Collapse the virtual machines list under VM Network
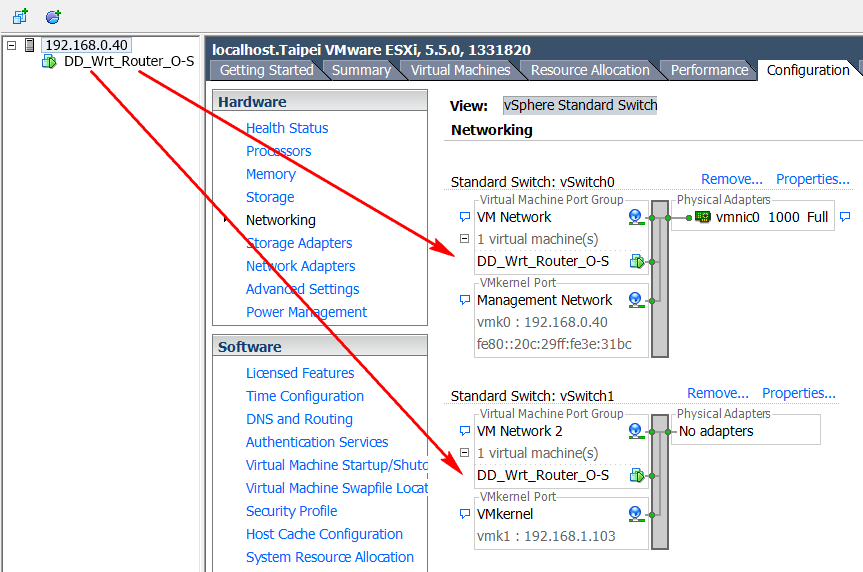Screen dimensions: 863x572 [x=465, y=239]
